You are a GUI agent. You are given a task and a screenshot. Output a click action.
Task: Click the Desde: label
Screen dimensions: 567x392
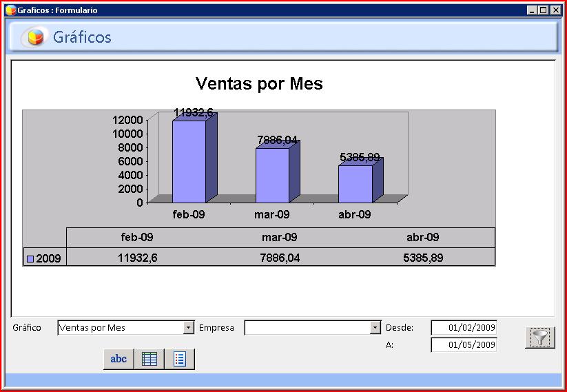[400, 328]
